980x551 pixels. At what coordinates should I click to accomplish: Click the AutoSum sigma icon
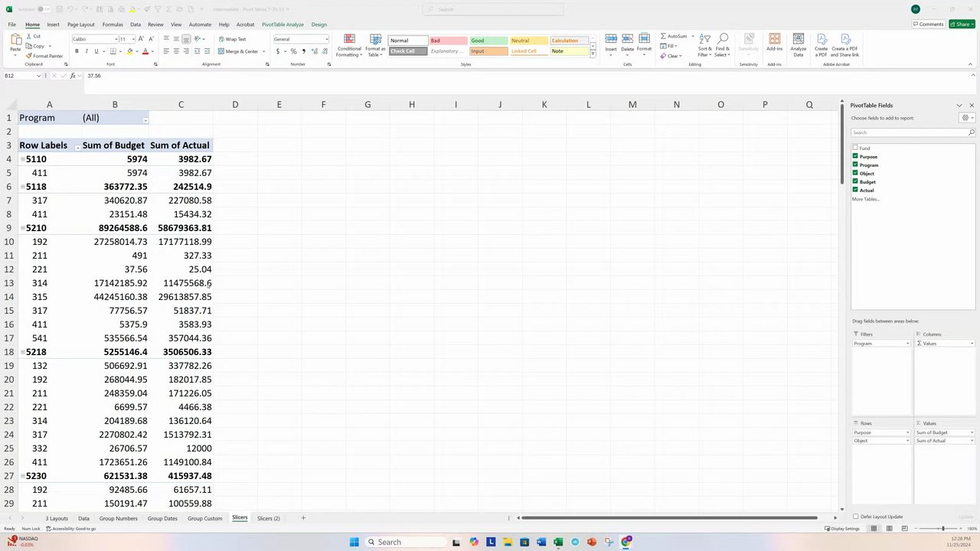(664, 36)
